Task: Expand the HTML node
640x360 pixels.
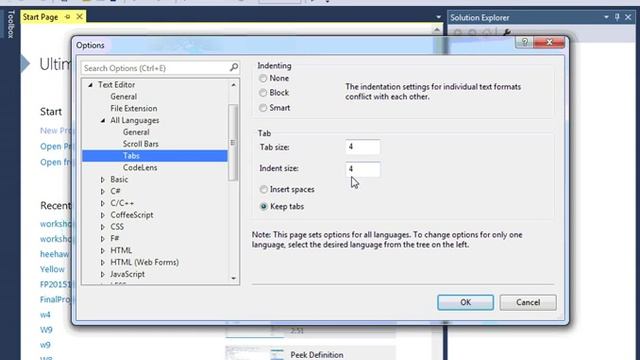Action: [102, 251]
